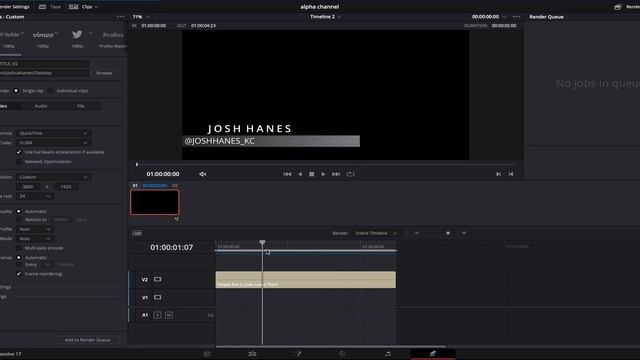The height and width of the screenshot is (360, 640).
Task: Open the viewer zoom percentage dropdown
Action: point(141,17)
